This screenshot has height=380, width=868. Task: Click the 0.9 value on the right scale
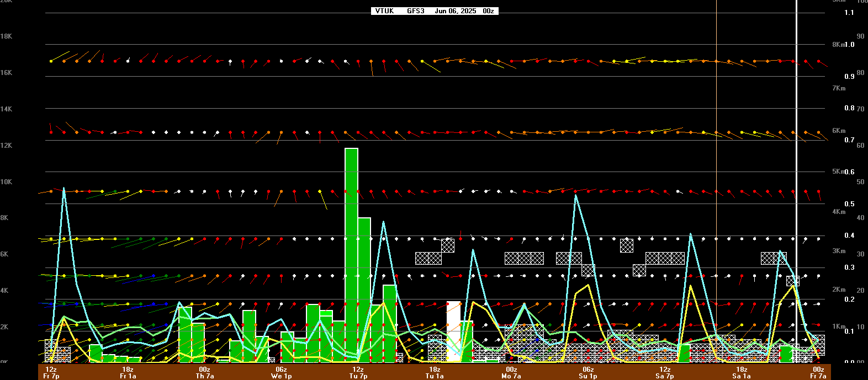pyautogui.click(x=849, y=77)
